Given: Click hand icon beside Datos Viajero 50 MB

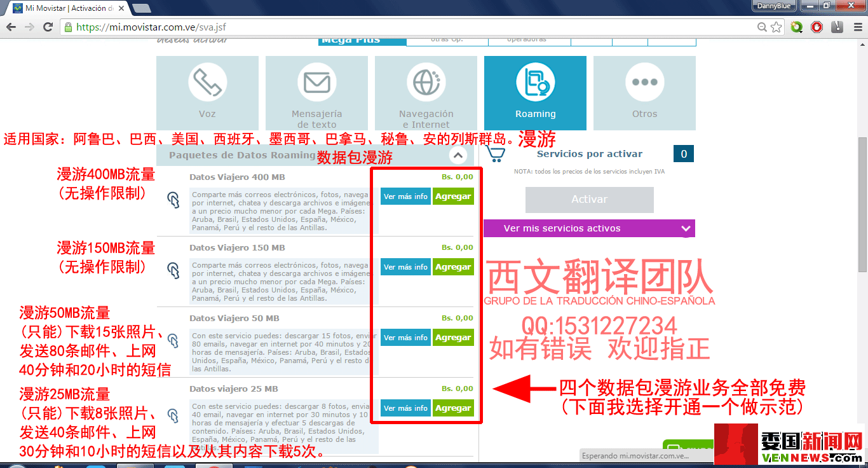Looking at the screenshot, I should click(x=173, y=340).
